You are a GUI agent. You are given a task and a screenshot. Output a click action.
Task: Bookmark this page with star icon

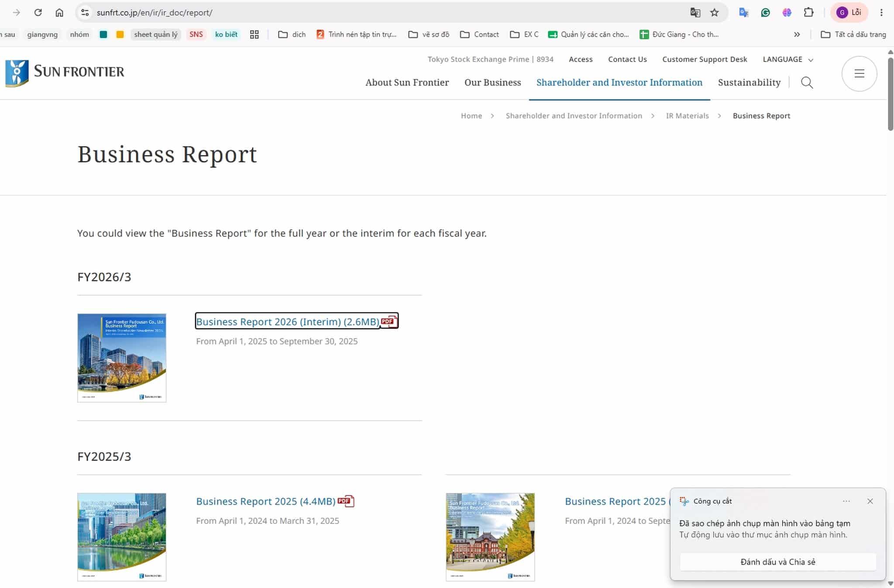tap(714, 13)
